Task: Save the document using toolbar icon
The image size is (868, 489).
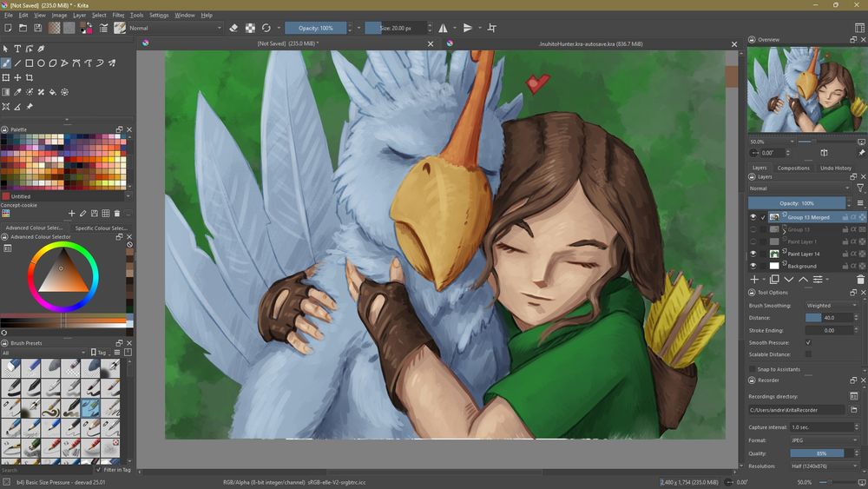Action: coord(37,28)
